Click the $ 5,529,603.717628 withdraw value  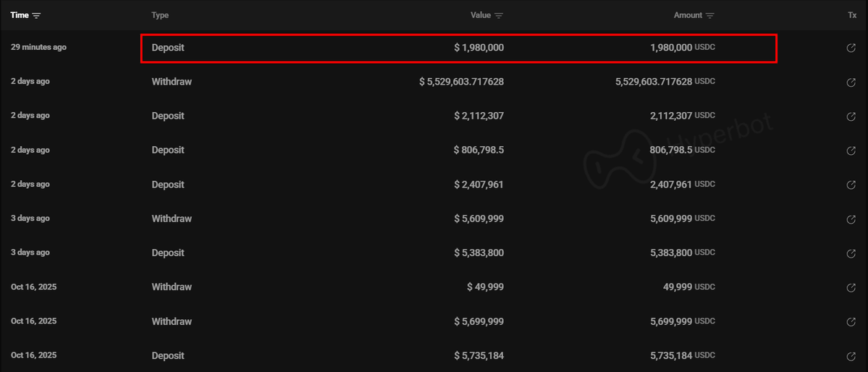tap(461, 82)
